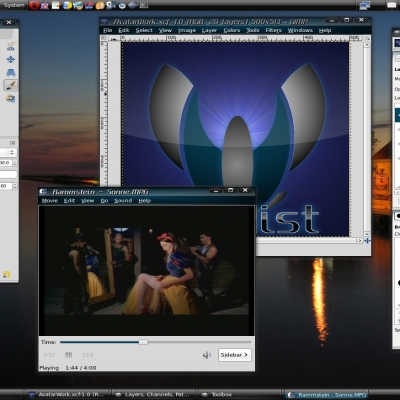The height and width of the screenshot is (400, 400).
Task: Open GIMP Image menu
Action: point(187,30)
